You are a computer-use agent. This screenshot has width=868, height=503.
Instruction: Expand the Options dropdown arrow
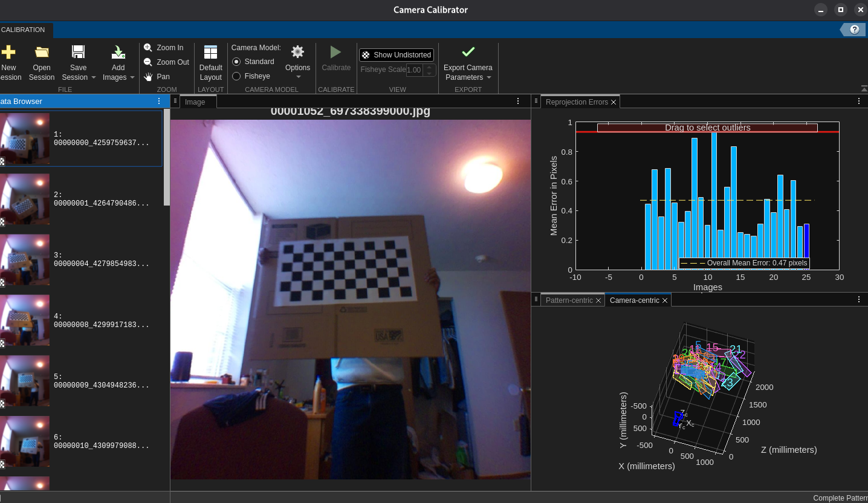coord(298,77)
